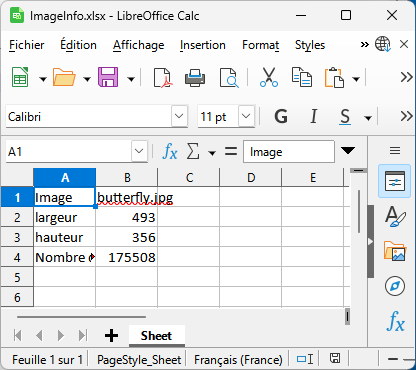Image resolution: width=416 pixels, height=370 pixels.
Task: Go to first sheet arrow
Action: (18, 335)
